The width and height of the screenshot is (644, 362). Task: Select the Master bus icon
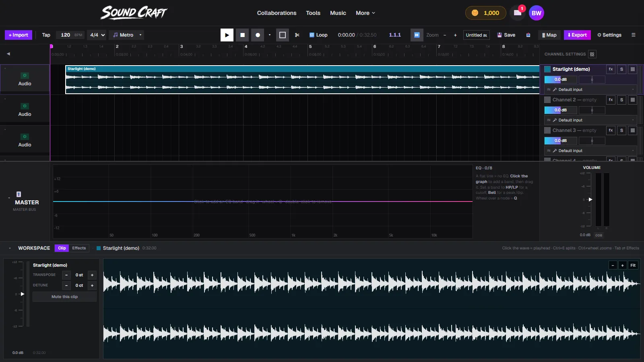pyautogui.click(x=19, y=194)
